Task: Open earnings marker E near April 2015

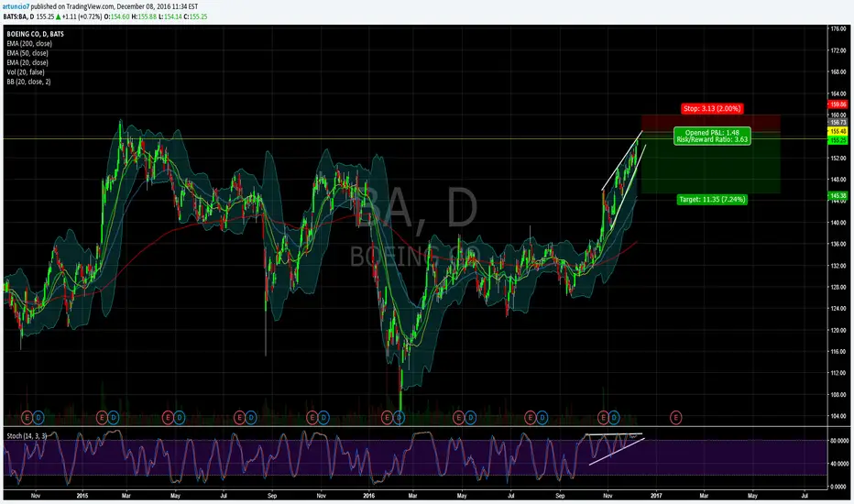Action: (x=168, y=418)
